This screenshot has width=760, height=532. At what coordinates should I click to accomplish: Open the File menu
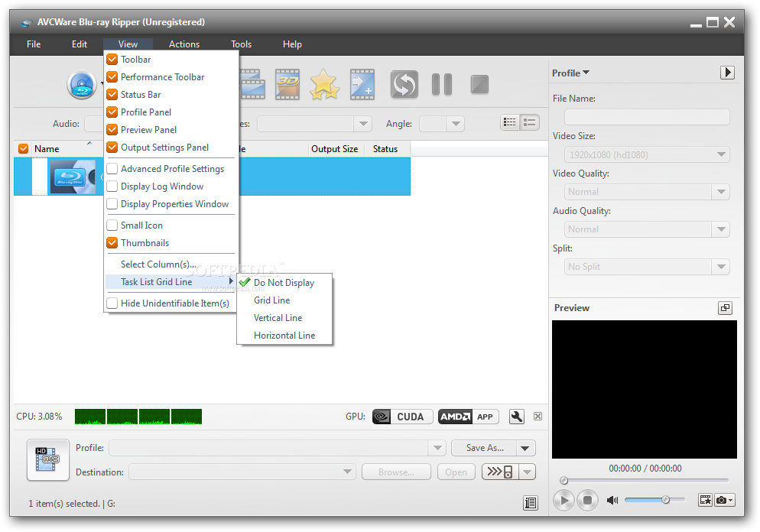click(34, 44)
